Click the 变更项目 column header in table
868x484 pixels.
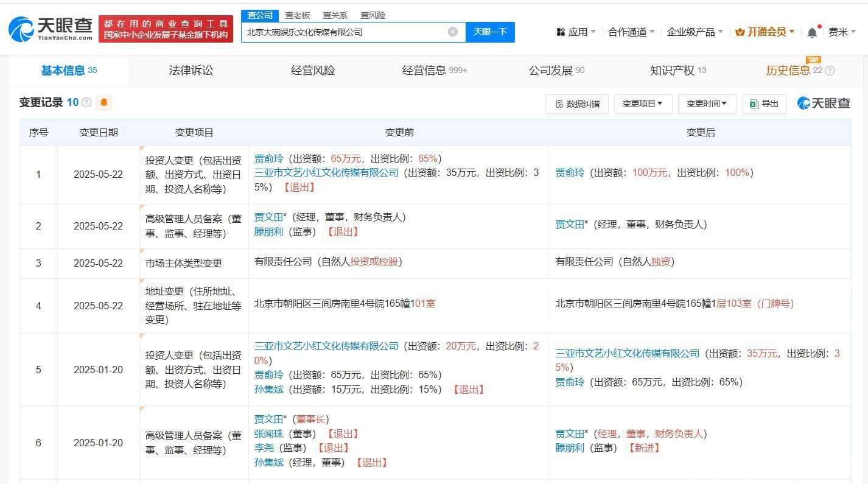194,132
